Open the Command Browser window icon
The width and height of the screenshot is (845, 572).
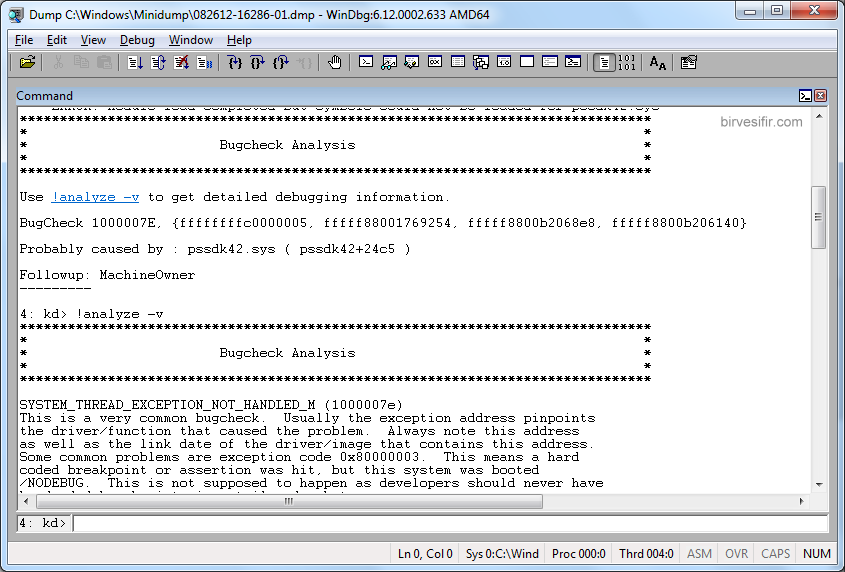(573, 63)
